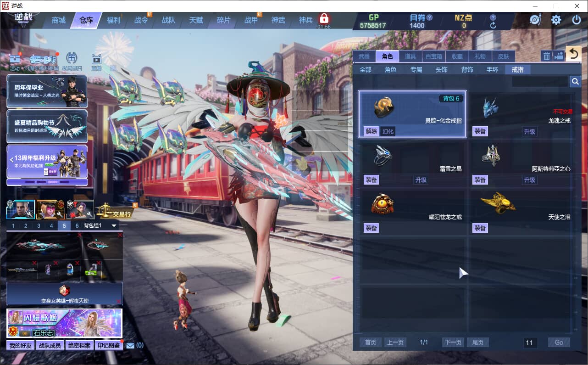Refresh the NZ点 balance

(x=493, y=26)
